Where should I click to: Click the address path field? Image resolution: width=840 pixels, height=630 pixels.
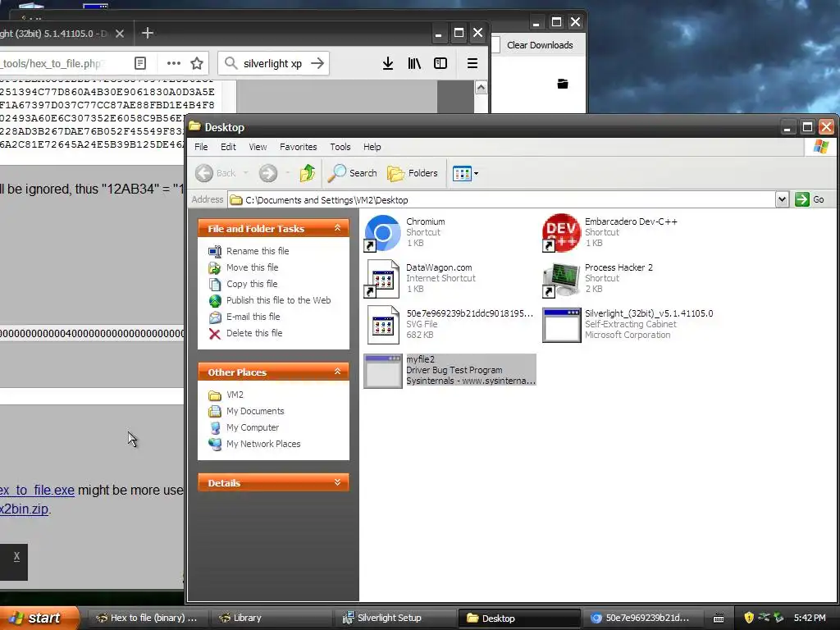point(501,200)
